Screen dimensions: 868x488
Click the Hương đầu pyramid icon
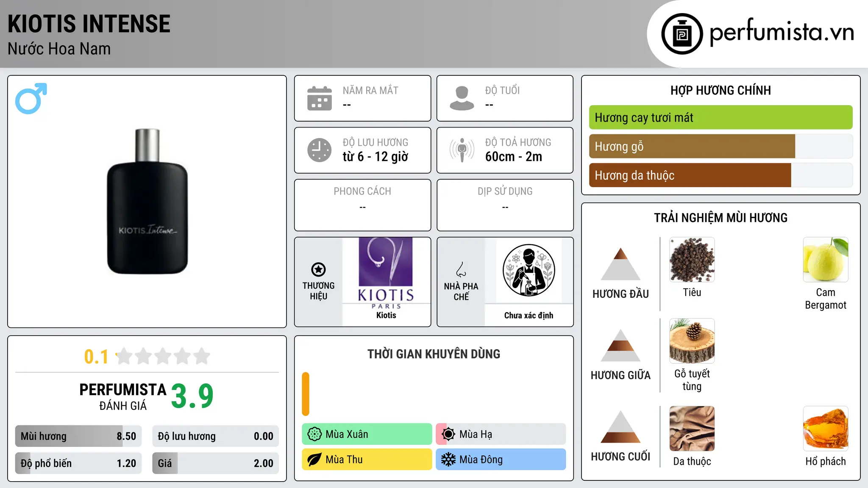pyautogui.click(x=620, y=264)
